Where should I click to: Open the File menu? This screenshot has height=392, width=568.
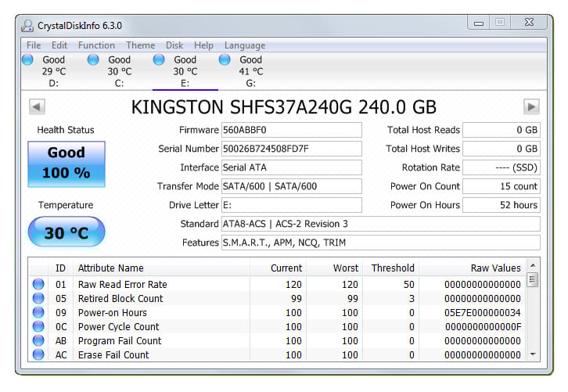click(x=34, y=45)
